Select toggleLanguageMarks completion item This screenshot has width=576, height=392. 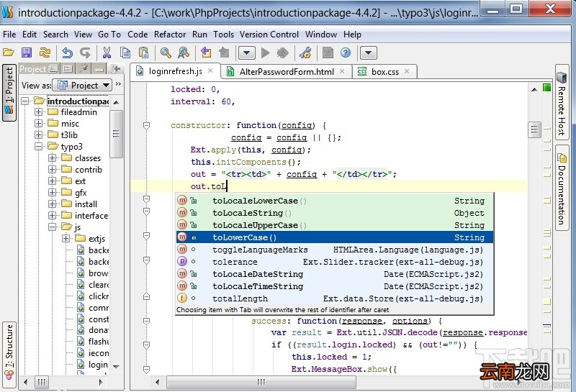334,250
